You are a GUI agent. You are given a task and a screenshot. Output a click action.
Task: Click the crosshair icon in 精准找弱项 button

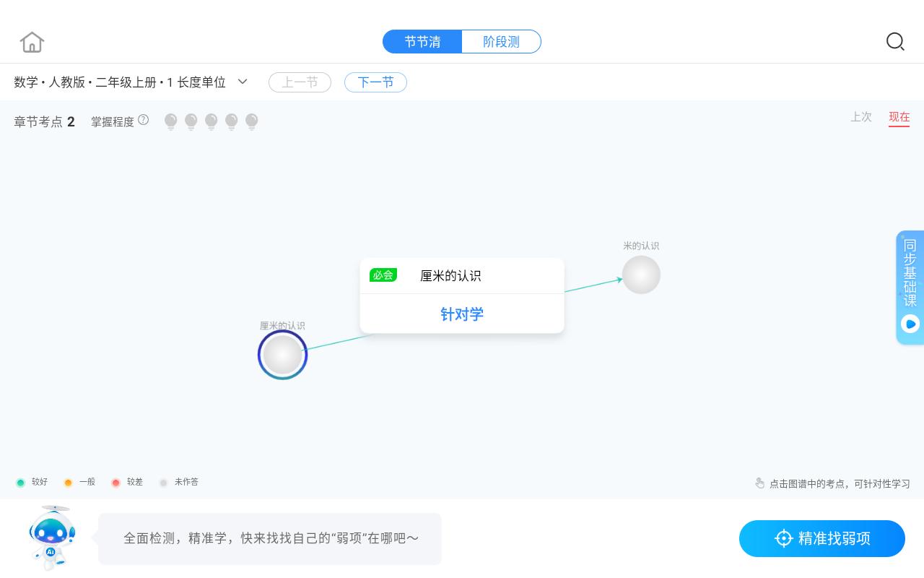click(784, 538)
